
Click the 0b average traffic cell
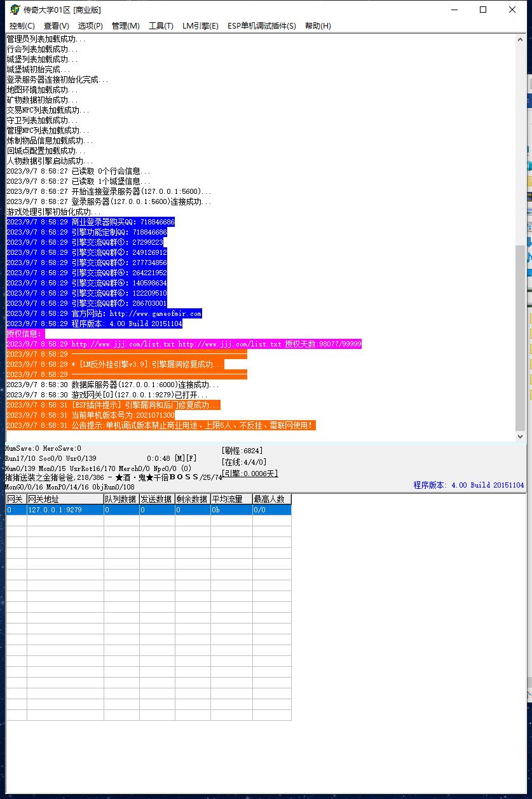point(231,510)
